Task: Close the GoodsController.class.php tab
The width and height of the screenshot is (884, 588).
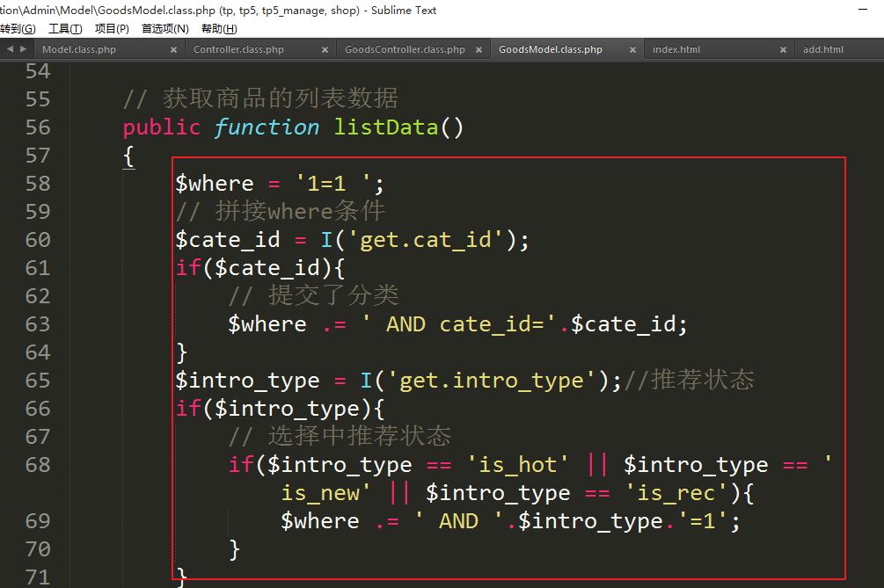Action: tap(478, 50)
